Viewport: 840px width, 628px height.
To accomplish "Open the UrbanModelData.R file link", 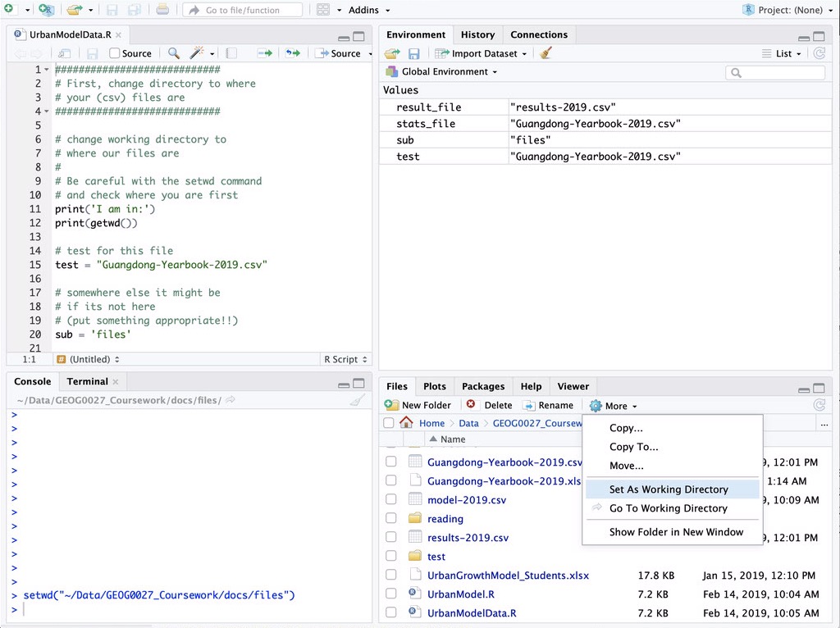I will (x=472, y=612).
